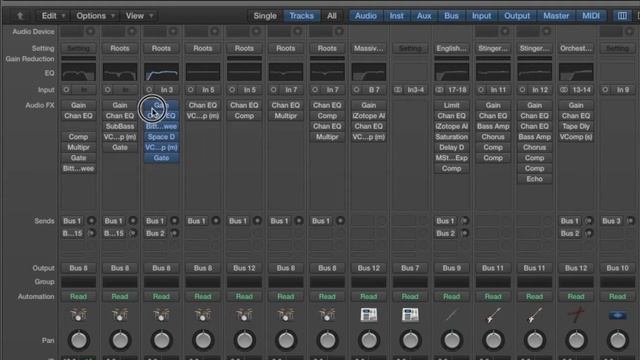
Task: Toggle the channel strip width icon right of MIDI
Action: 622,16
